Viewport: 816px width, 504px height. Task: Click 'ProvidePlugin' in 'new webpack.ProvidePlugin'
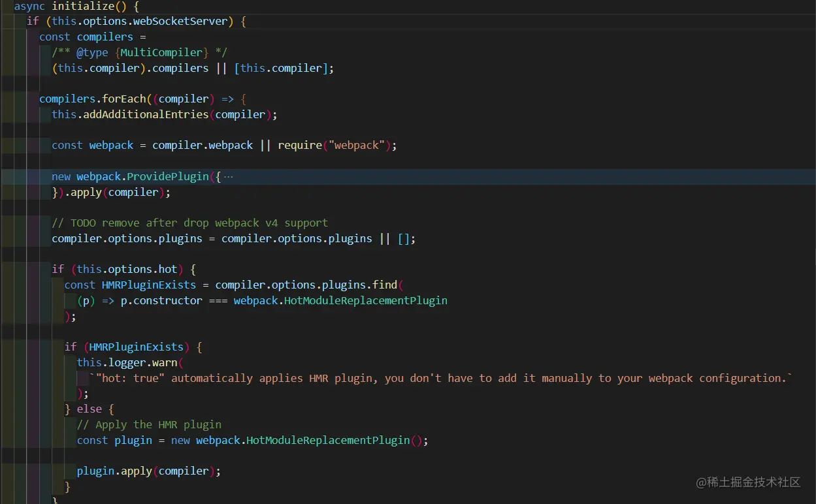point(168,177)
